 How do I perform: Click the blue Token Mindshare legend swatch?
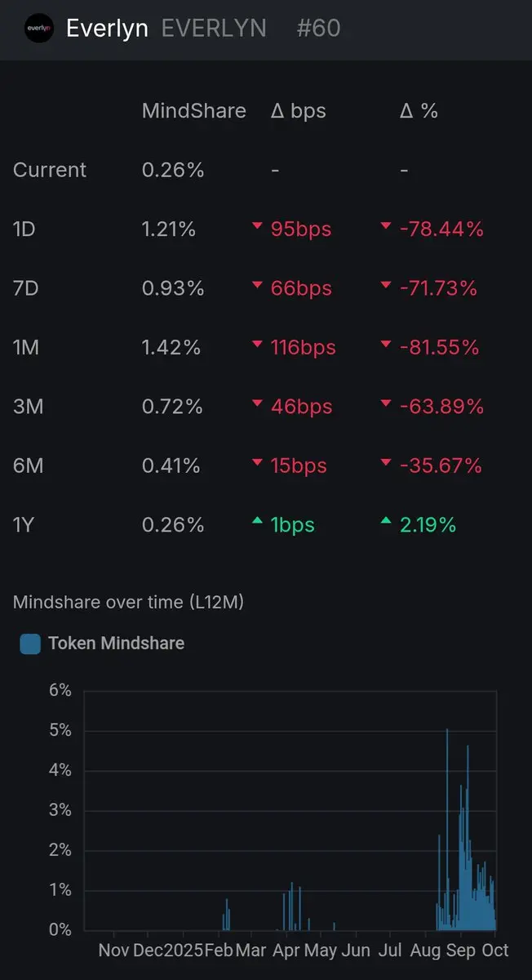(30, 644)
